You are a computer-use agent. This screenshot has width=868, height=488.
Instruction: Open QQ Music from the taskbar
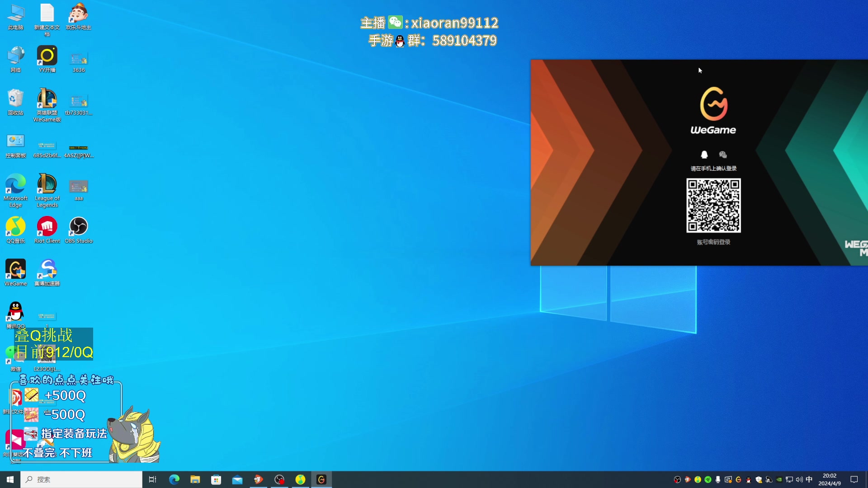tap(300, 479)
